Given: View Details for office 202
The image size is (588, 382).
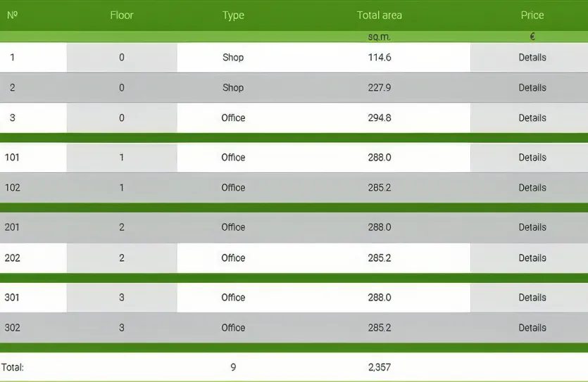Looking at the screenshot, I should 532,258.
